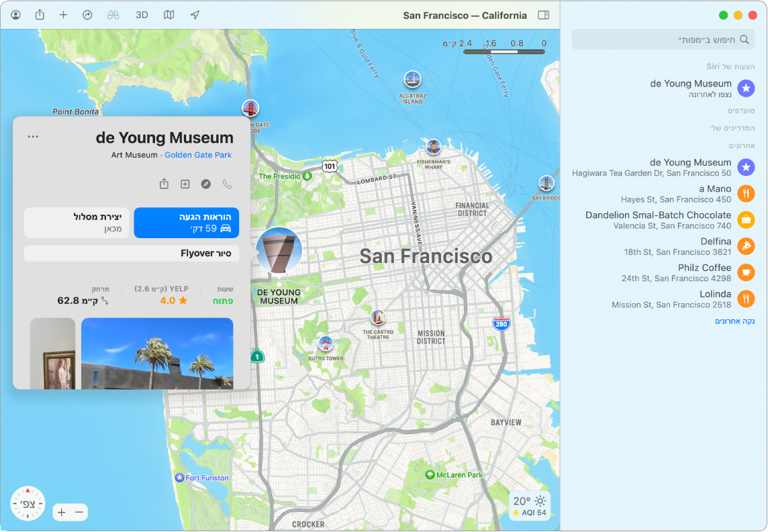Open the Golden Gate Park link
Screen dimensions: 768x532
(x=198, y=155)
